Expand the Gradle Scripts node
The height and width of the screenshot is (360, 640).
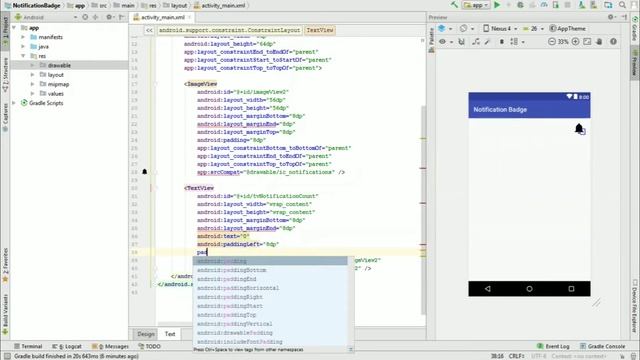(x=14, y=103)
